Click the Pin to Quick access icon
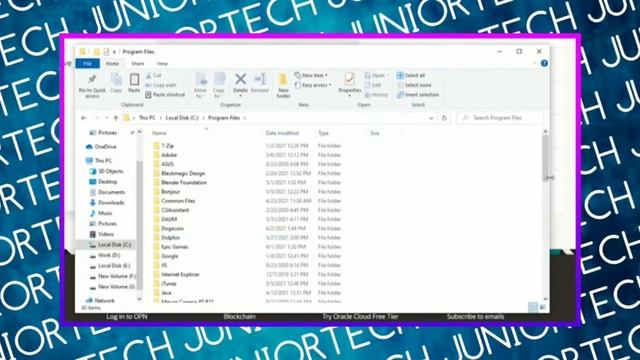The height and width of the screenshot is (360, 640). pos(92,79)
